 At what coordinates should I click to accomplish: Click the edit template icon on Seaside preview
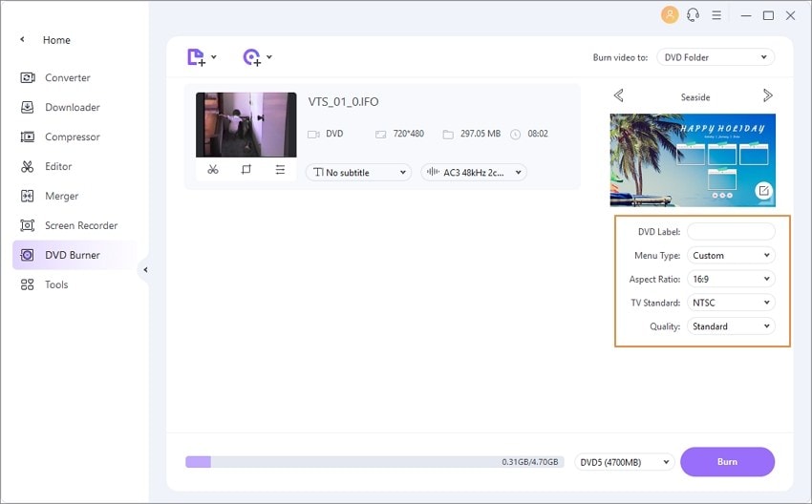click(x=763, y=190)
